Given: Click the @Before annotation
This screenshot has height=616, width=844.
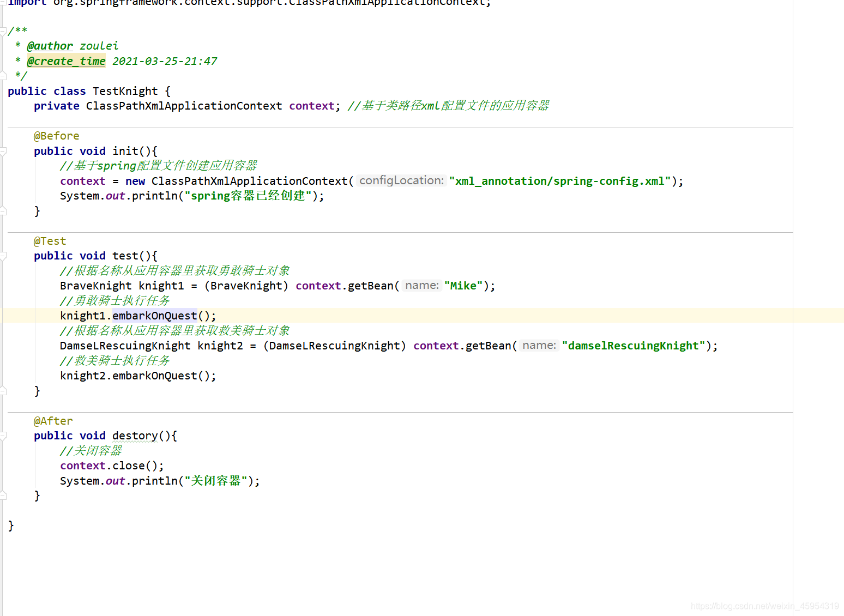Looking at the screenshot, I should (x=57, y=136).
